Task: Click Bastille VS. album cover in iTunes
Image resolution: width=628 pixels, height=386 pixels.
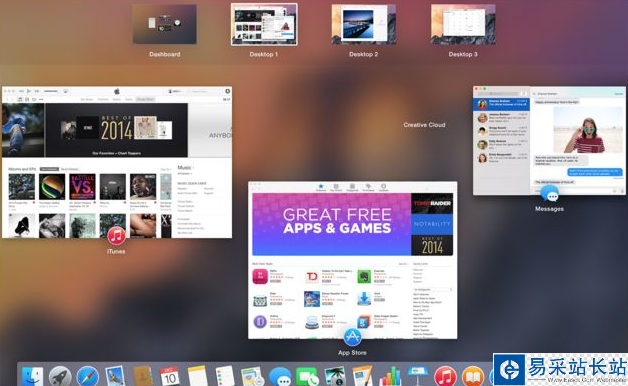Action: (x=82, y=187)
